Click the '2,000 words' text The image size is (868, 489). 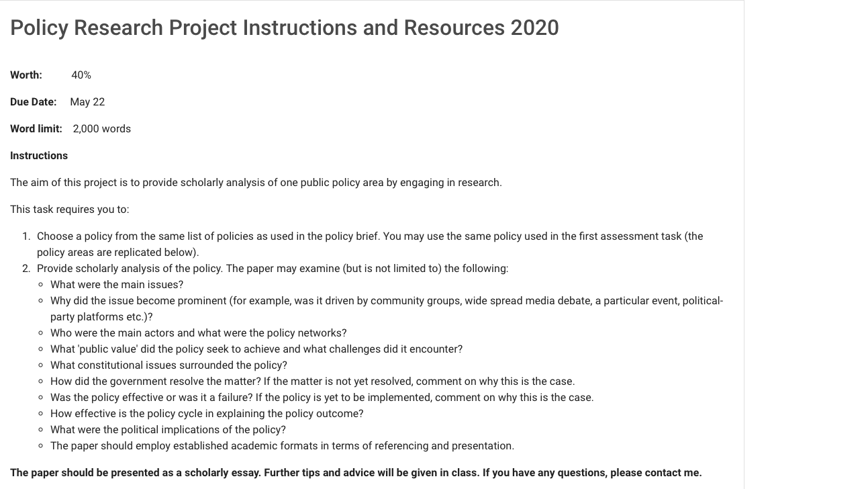click(102, 129)
